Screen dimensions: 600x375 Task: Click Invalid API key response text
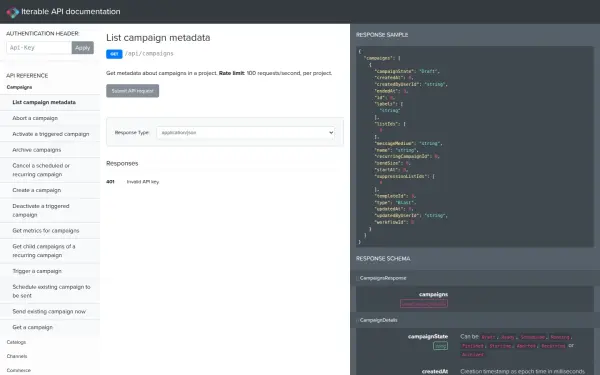click(x=143, y=182)
